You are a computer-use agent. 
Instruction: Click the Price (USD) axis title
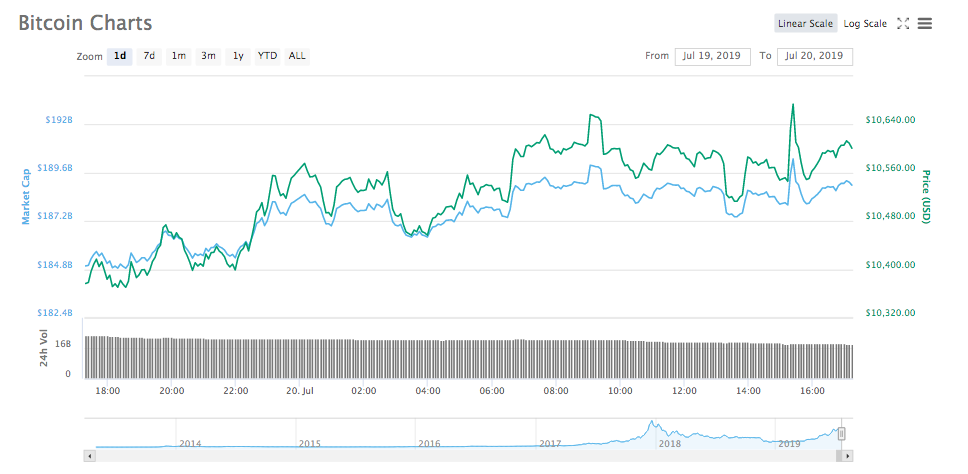[x=925, y=197]
